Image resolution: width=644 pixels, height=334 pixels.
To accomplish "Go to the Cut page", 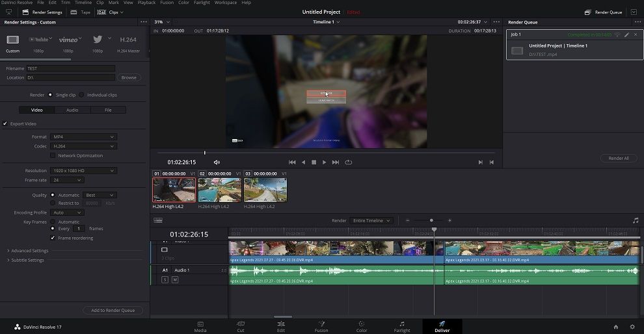I will coord(241,327).
